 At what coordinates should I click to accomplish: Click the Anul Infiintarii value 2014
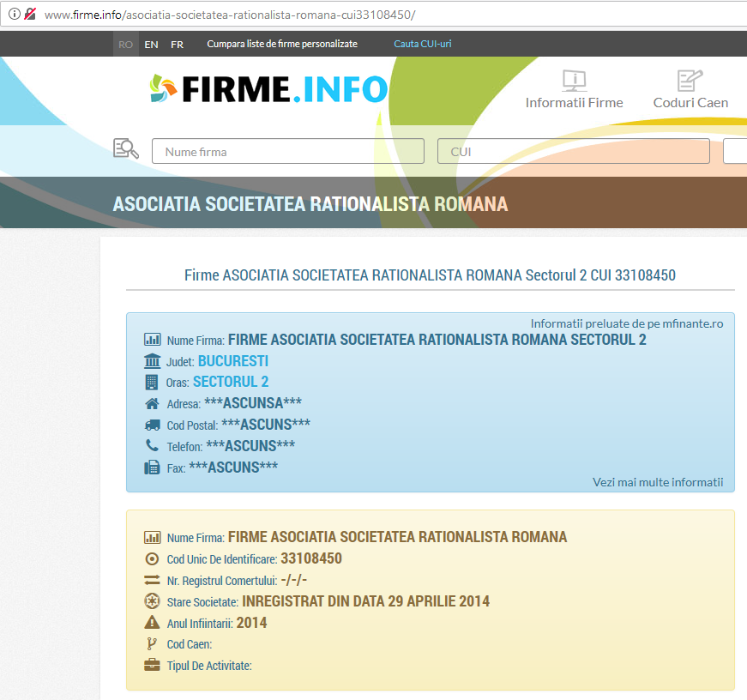tap(251, 623)
